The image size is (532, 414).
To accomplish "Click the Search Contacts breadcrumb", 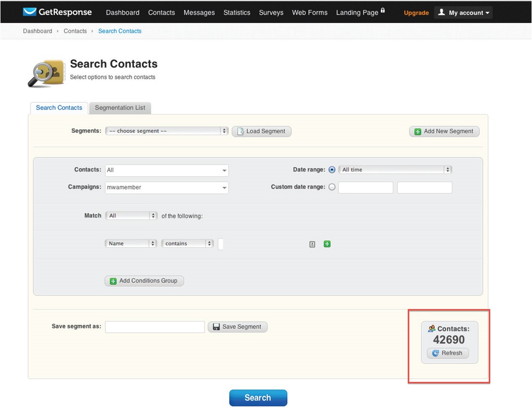I will coord(120,31).
